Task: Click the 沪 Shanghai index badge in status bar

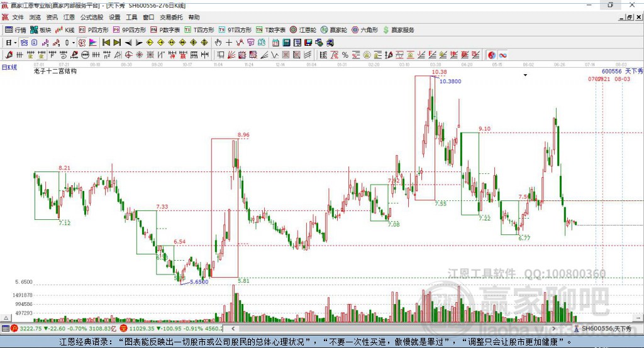Action: (x=14, y=329)
